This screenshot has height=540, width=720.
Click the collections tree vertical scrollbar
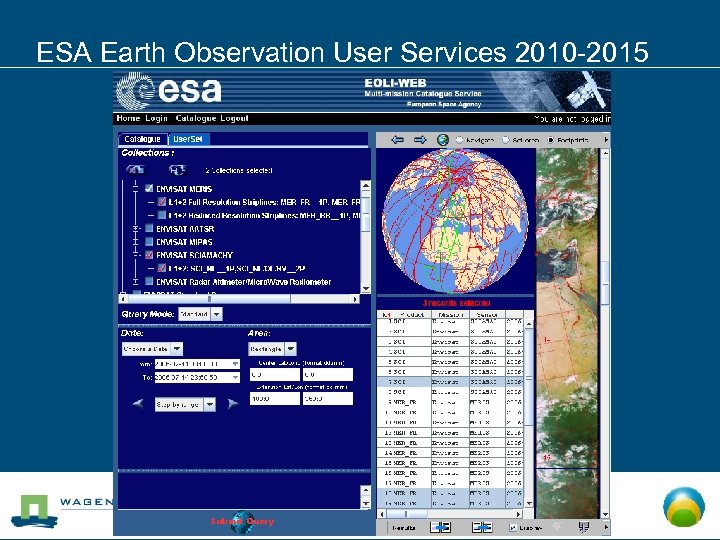point(366,237)
